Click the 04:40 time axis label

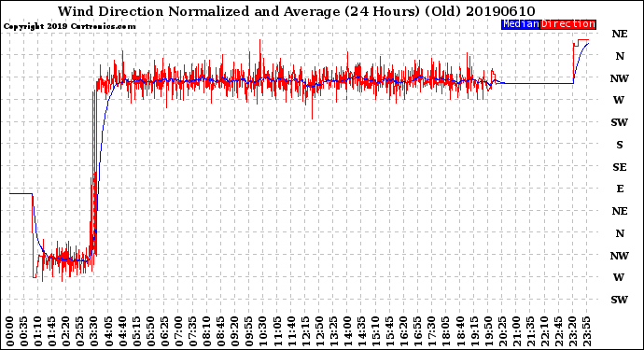[x=122, y=331]
